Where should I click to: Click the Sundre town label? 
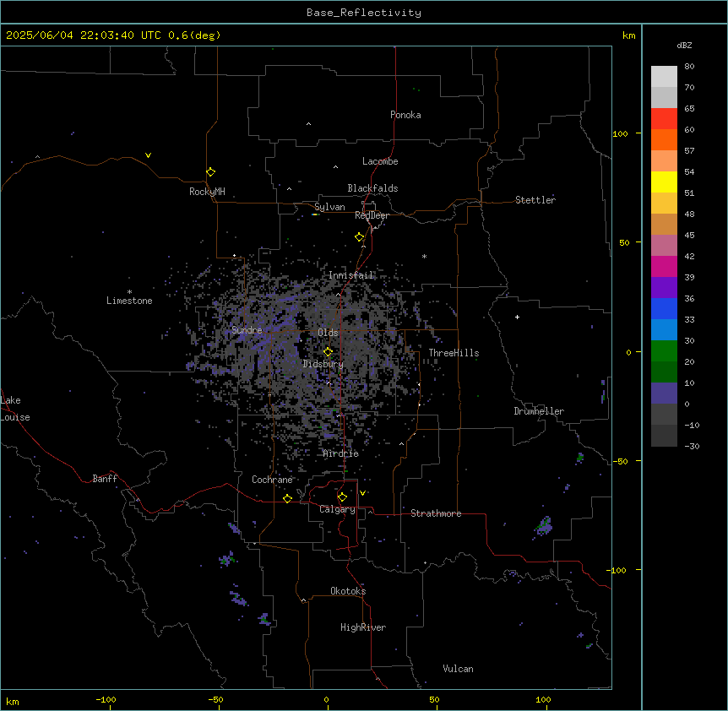tap(247, 330)
